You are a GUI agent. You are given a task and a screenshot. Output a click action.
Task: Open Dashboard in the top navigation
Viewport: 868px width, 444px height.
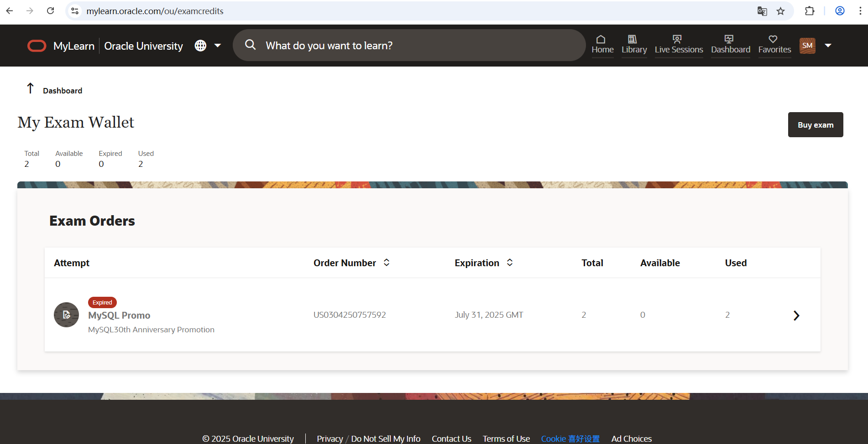731,45
